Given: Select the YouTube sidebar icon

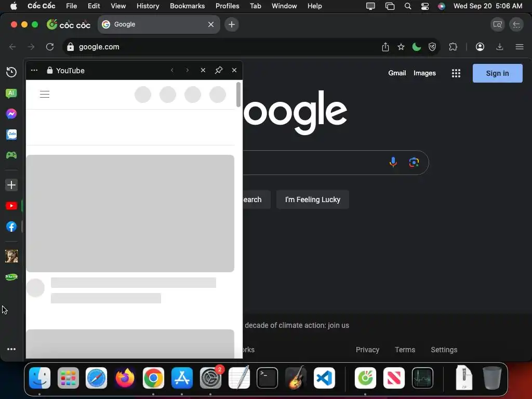Looking at the screenshot, I should pyautogui.click(x=11, y=206).
